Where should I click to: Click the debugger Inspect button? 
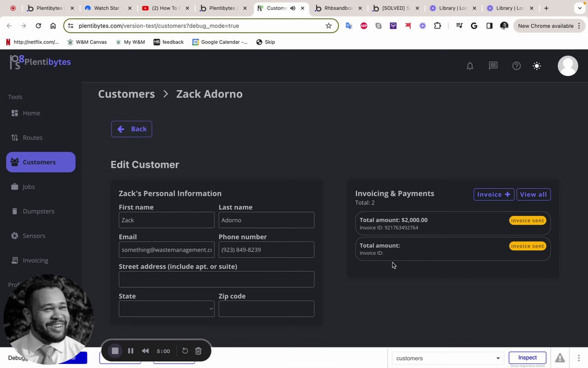click(527, 358)
